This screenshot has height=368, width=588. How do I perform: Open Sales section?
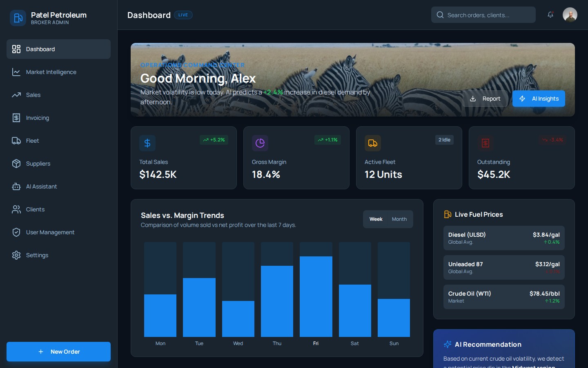[x=58, y=95]
